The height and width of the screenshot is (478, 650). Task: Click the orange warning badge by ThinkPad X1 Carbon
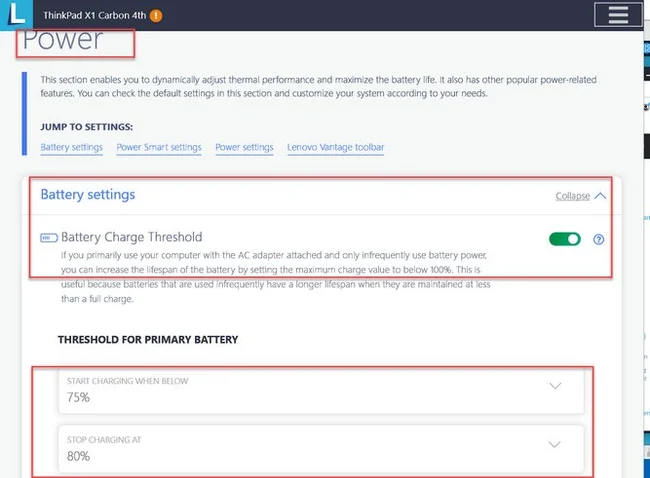[x=156, y=16]
